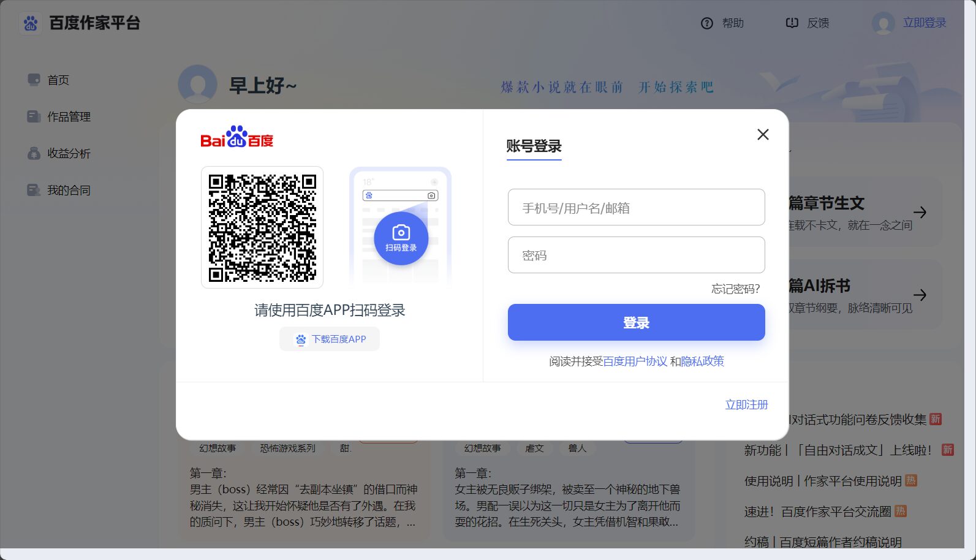Click the 立即注册 link
Viewport: 976px width, 560px height.
click(x=746, y=405)
